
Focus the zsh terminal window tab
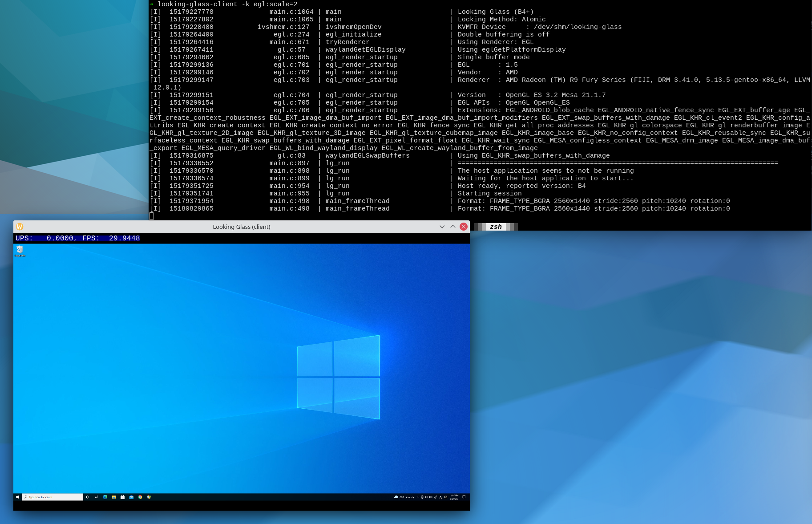point(495,227)
